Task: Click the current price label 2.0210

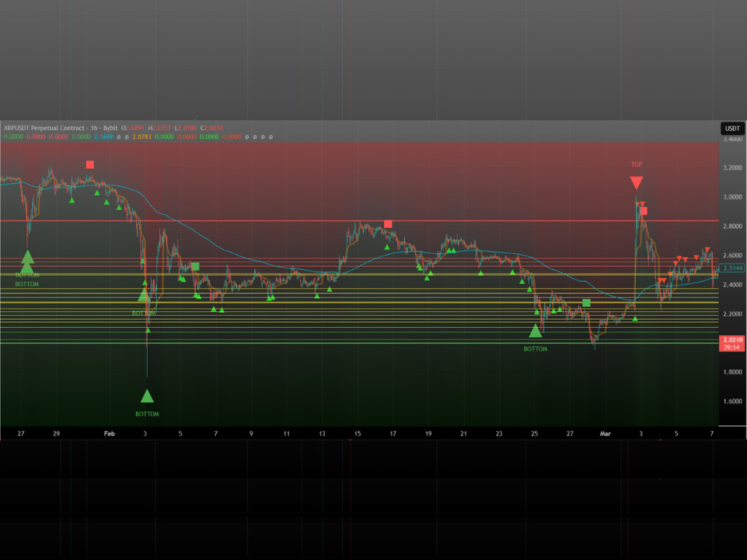Action: (732, 340)
